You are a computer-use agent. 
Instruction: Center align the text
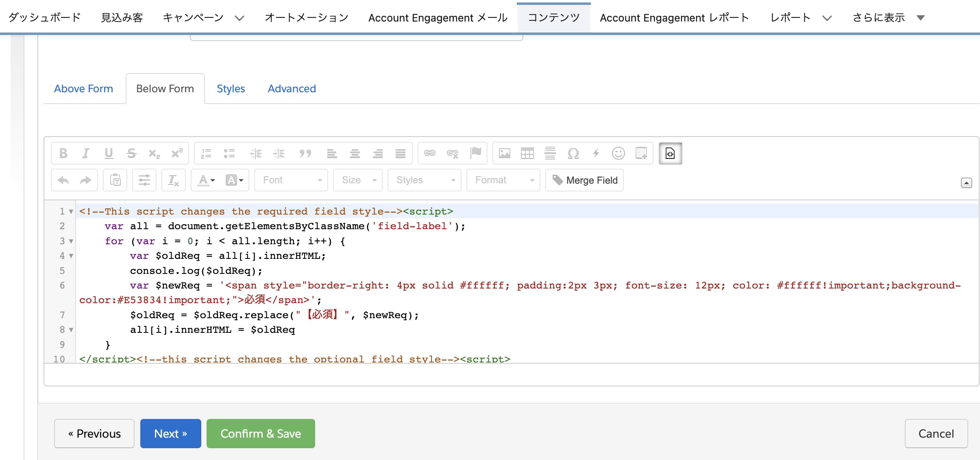(355, 153)
